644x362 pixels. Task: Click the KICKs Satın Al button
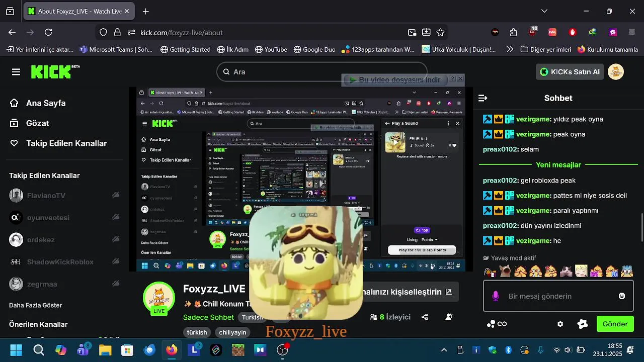coord(570,72)
